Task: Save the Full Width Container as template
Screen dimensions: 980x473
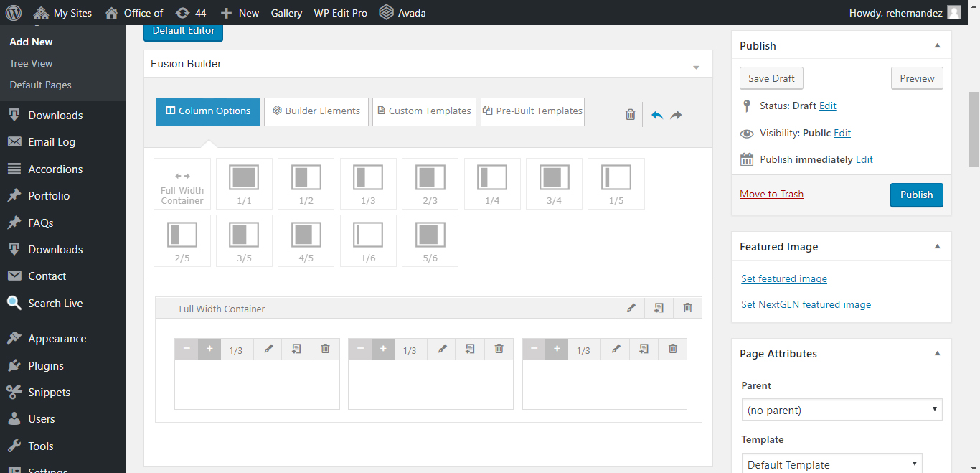Action: [659, 308]
